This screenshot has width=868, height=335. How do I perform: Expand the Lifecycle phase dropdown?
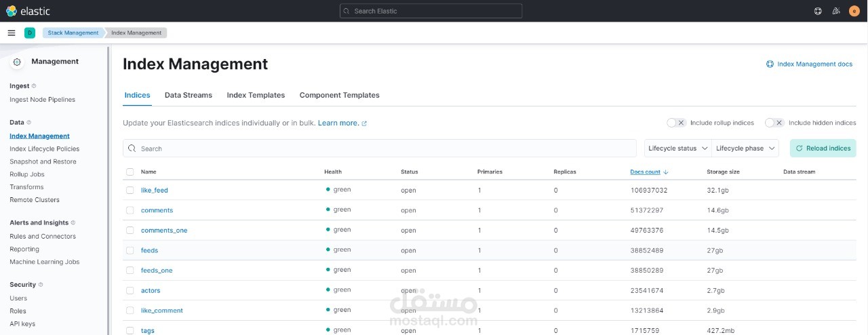pyautogui.click(x=745, y=149)
